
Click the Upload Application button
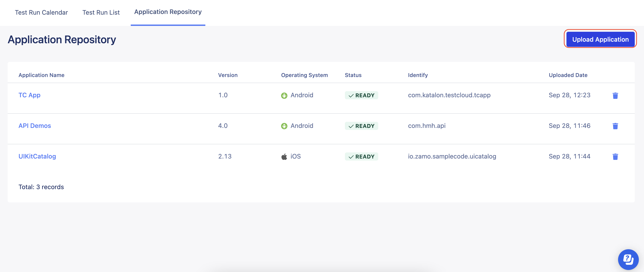[x=600, y=39]
